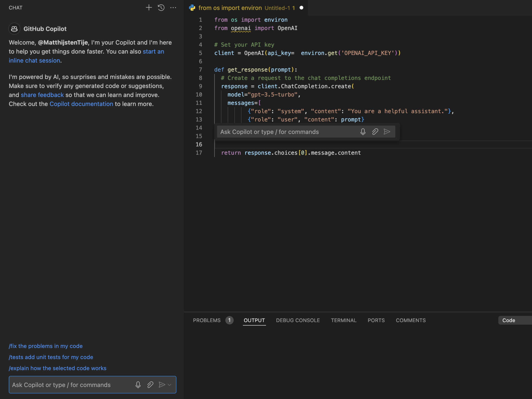The image size is (532, 399).
Task: Select the Untitled-1 editor tab
Action: tap(277, 8)
